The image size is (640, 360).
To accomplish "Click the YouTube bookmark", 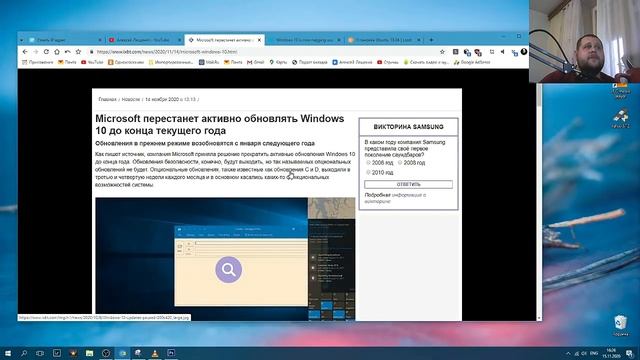I will click(92, 62).
